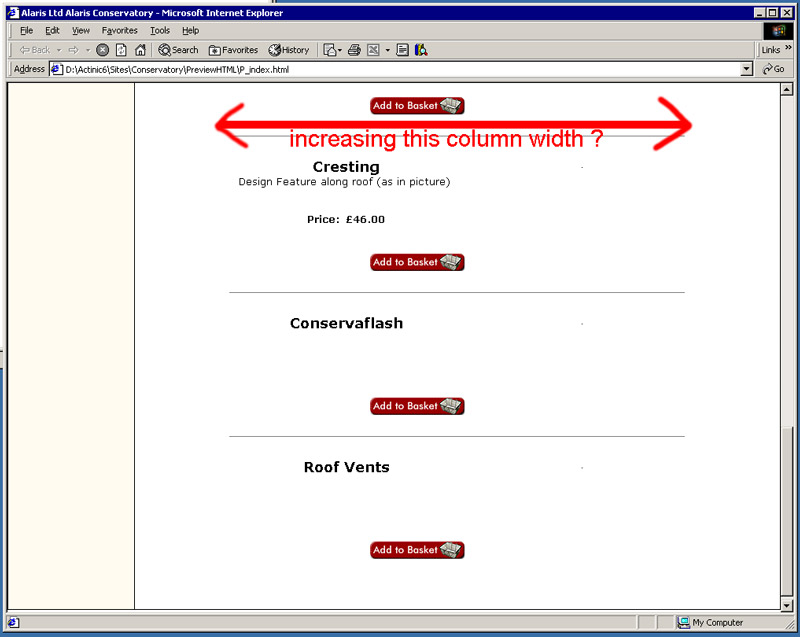Open the Tools menu
The height and width of the screenshot is (637, 800).
[160, 31]
